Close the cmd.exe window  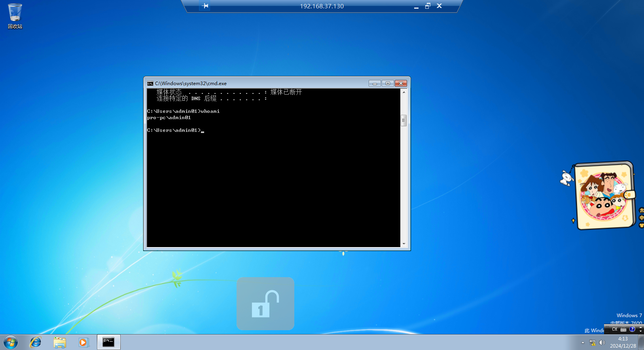click(x=401, y=84)
